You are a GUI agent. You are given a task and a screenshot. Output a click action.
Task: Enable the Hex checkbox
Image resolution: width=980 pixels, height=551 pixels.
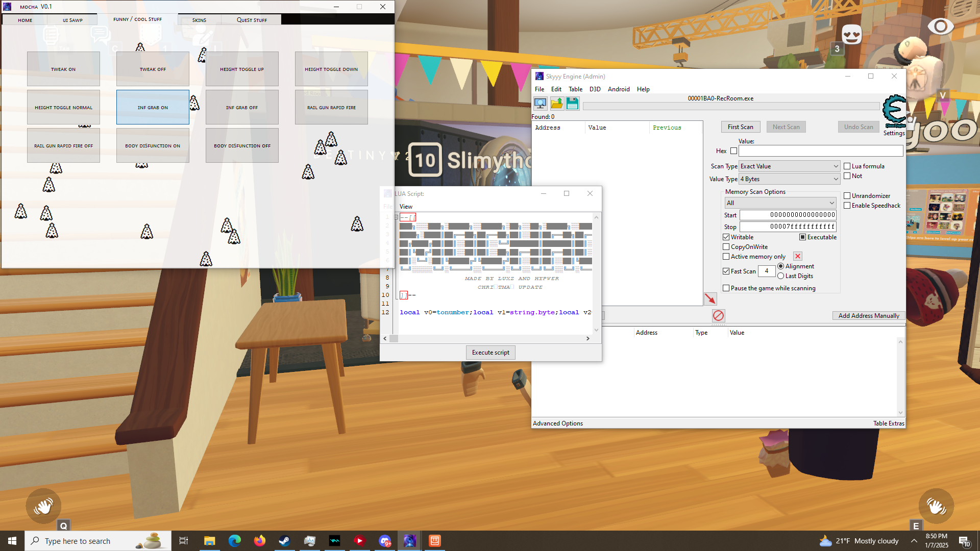[x=733, y=151]
